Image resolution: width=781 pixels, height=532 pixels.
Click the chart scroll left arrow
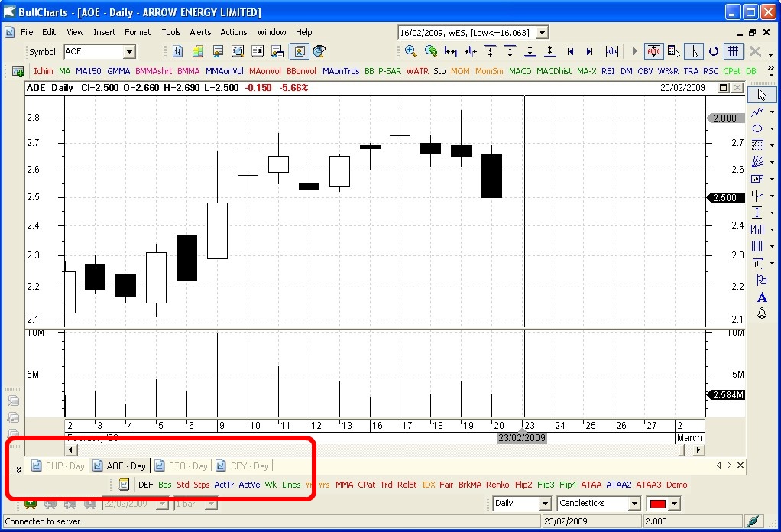[71, 449]
